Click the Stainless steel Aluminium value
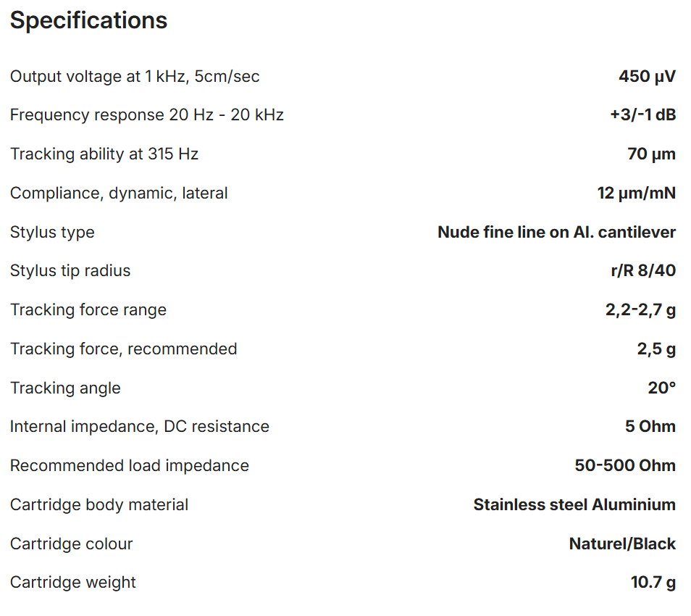This screenshot has width=691, height=616. pyautogui.click(x=574, y=505)
